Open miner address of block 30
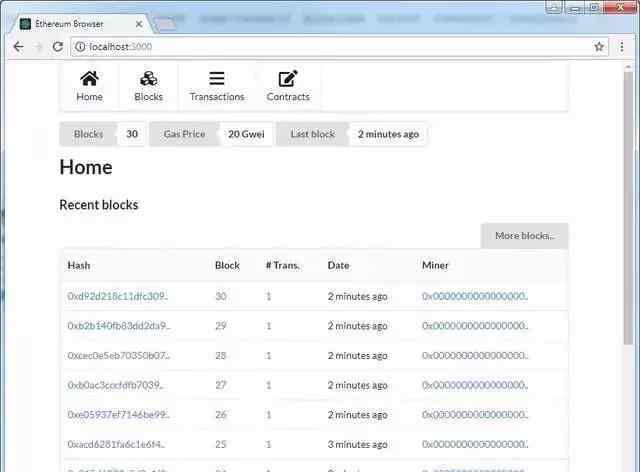The height and width of the screenshot is (472, 640). 475,296
